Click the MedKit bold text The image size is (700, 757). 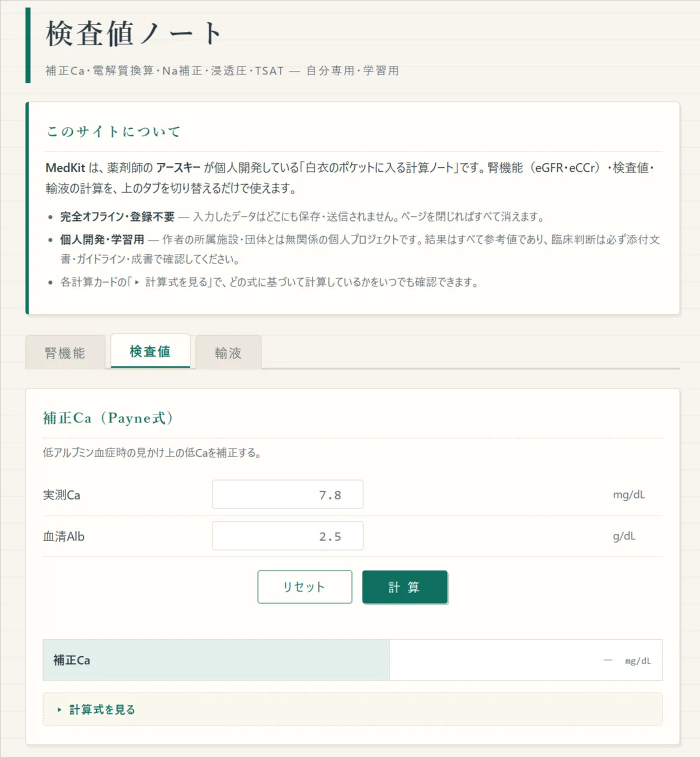(x=65, y=168)
